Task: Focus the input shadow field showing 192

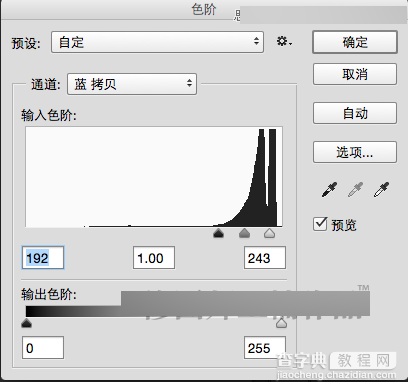Action: click(43, 258)
